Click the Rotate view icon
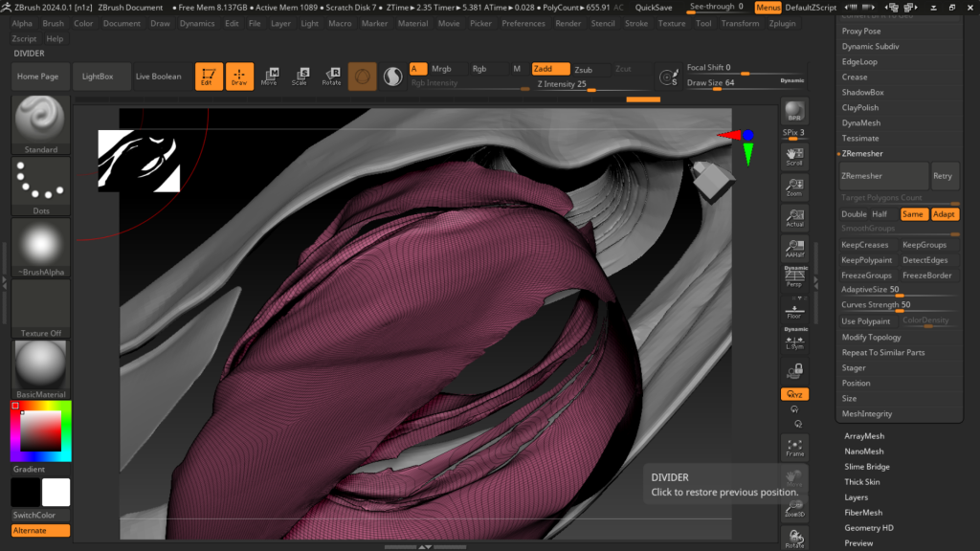Viewport: 980px width, 551px height. [x=794, y=539]
